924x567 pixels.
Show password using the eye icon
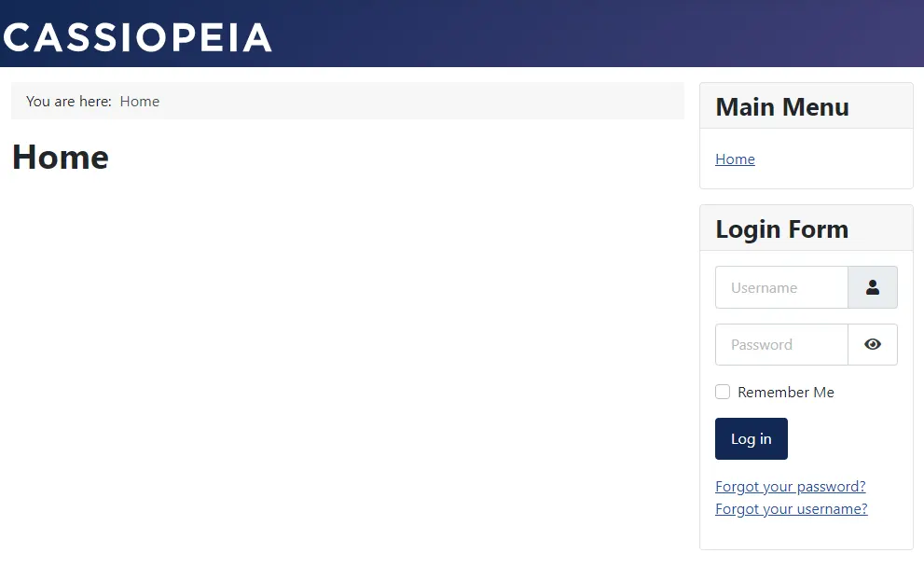point(873,344)
